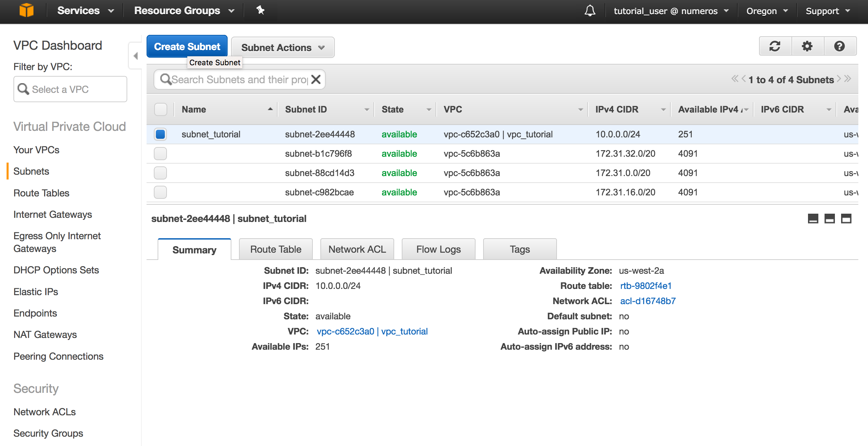Switch to the Flow Logs tab

(439, 249)
